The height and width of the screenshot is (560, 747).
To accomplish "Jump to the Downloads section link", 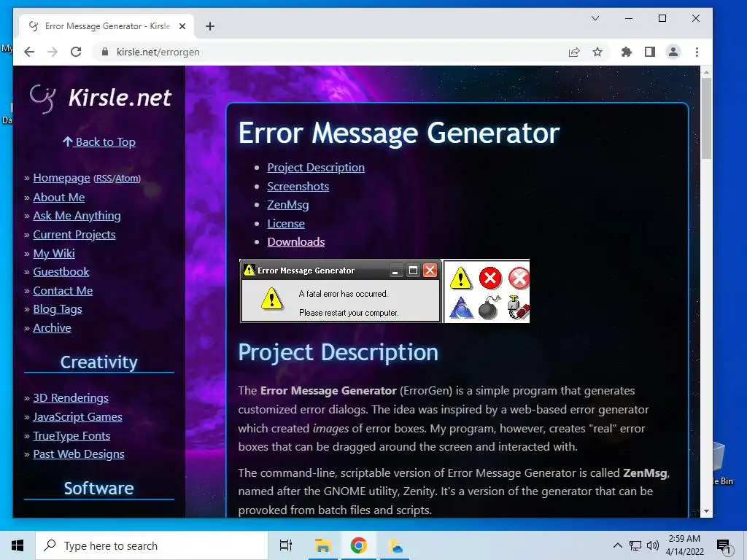I will [296, 242].
